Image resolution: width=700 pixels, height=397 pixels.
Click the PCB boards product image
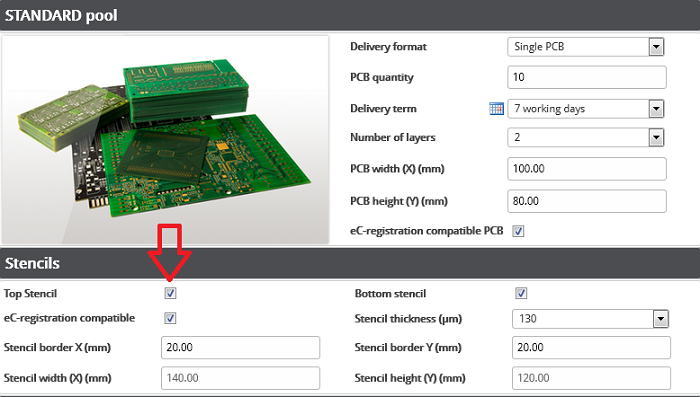tap(165, 140)
